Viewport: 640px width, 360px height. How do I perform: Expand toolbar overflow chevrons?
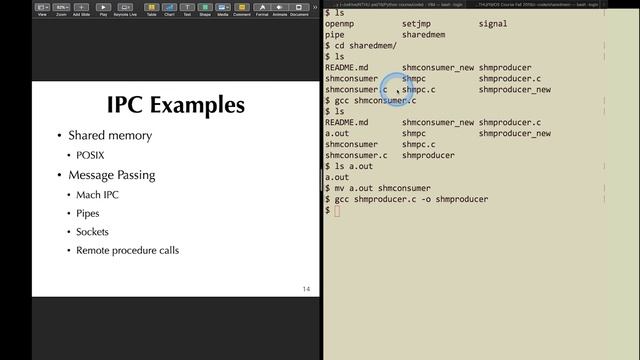315,7
